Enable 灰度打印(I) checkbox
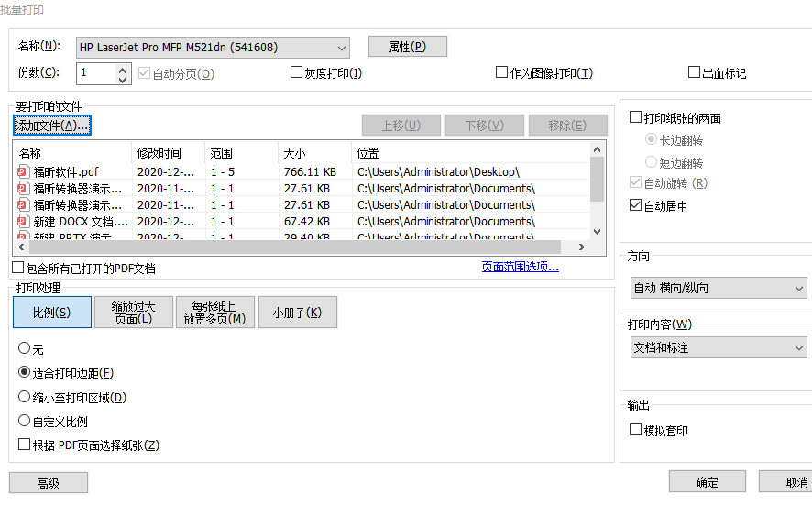Screen dimensions: 812x505 point(296,72)
